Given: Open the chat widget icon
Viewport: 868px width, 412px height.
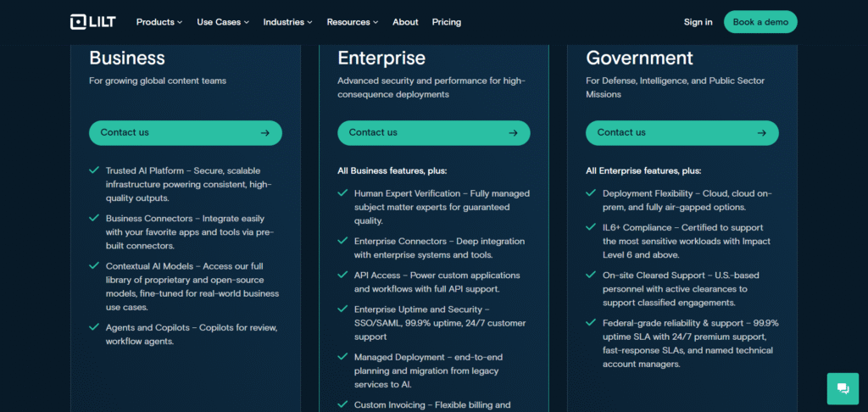Looking at the screenshot, I should click(x=843, y=388).
